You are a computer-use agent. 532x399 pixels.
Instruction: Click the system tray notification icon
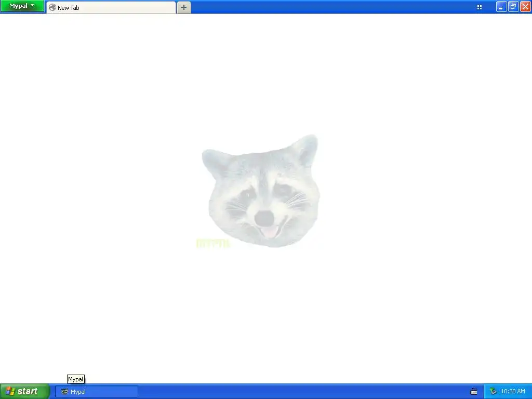493,392
